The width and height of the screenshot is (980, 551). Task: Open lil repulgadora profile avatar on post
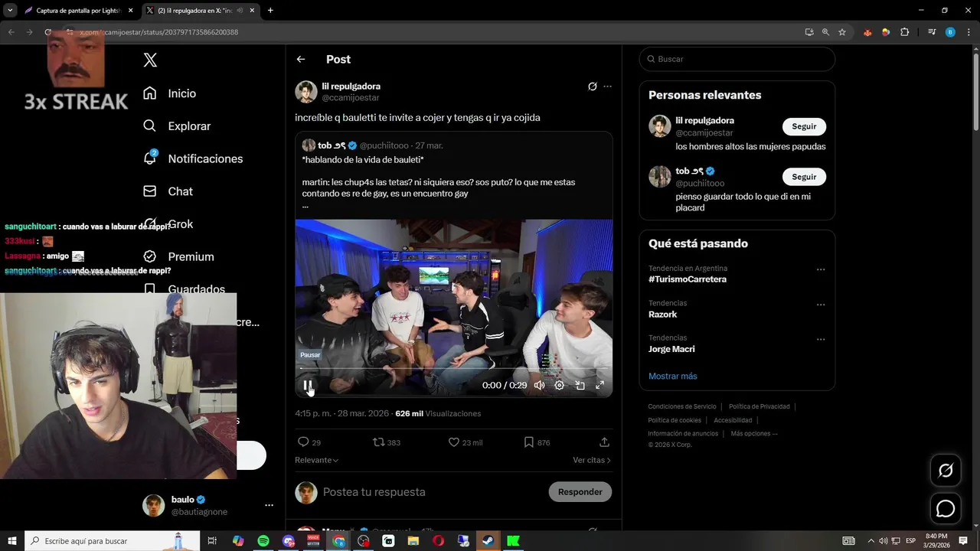tap(306, 92)
